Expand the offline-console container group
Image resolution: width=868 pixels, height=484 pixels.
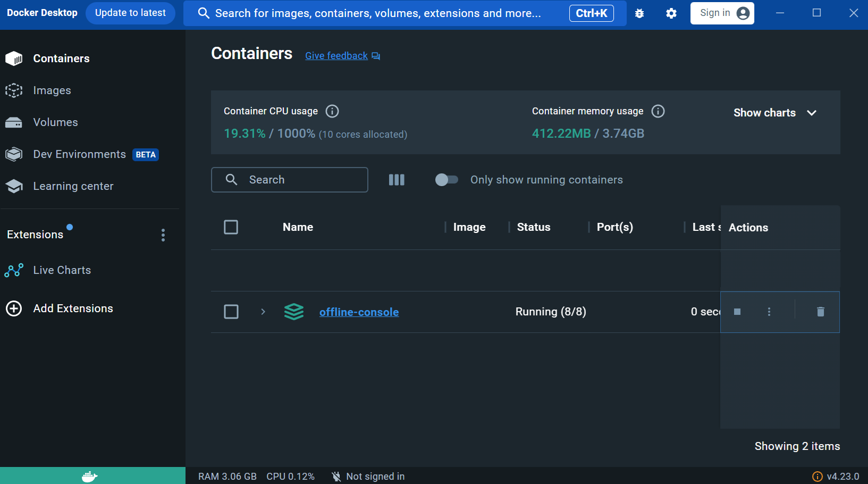263,312
